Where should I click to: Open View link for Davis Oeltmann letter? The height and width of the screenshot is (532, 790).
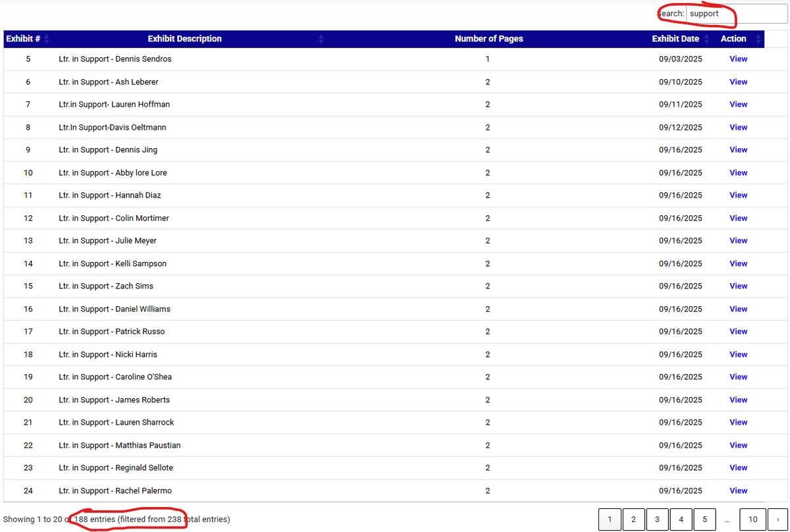pyautogui.click(x=738, y=127)
